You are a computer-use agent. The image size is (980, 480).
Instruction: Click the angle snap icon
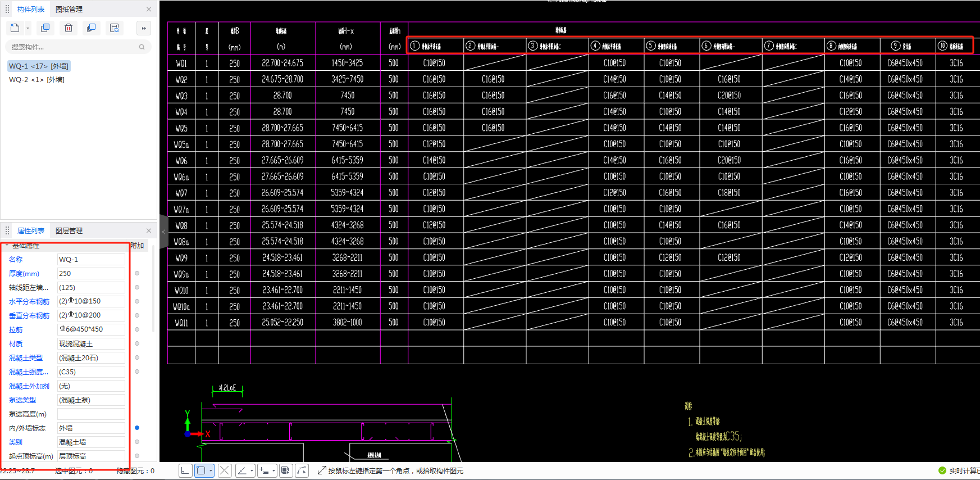coord(242,470)
